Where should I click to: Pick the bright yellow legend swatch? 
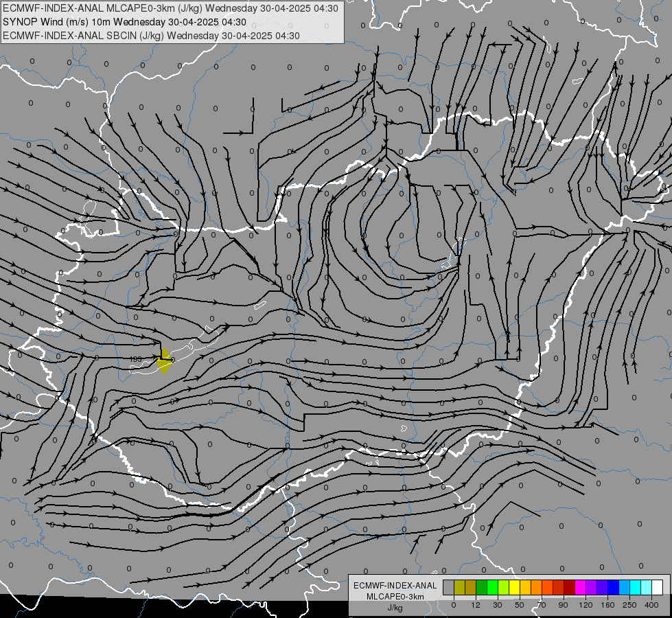pos(514,588)
